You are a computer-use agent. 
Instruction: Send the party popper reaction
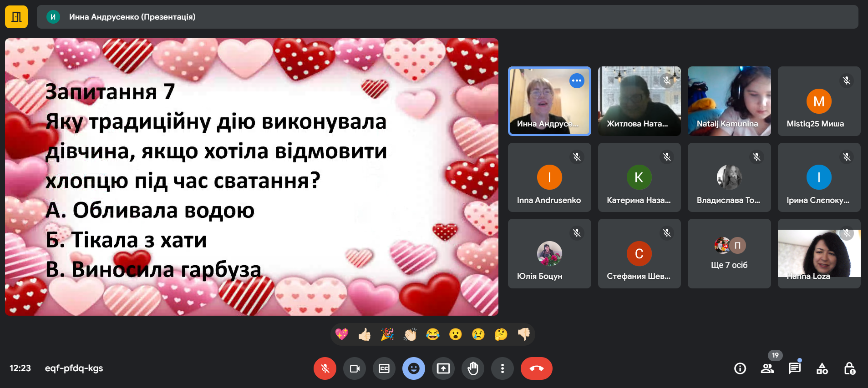click(x=387, y=335)
